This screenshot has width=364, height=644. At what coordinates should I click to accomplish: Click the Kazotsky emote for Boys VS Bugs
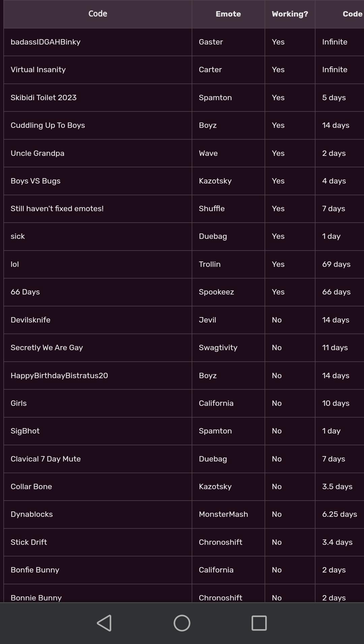tap(215, 181)
